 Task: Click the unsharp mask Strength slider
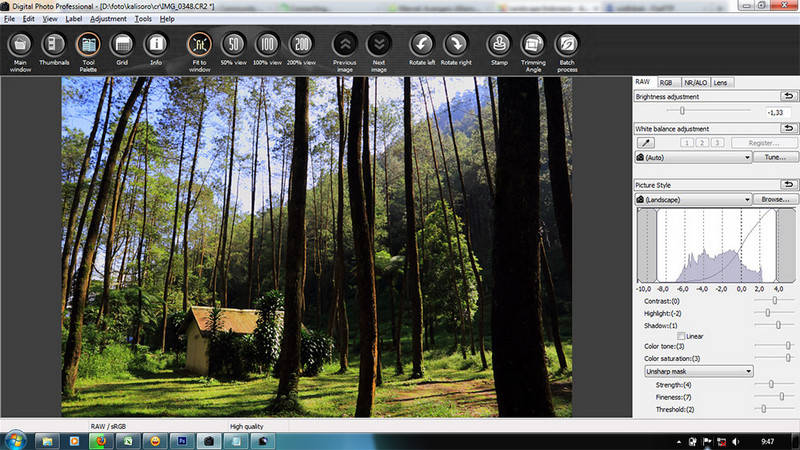pyautogui.click(x=773, y=384)
